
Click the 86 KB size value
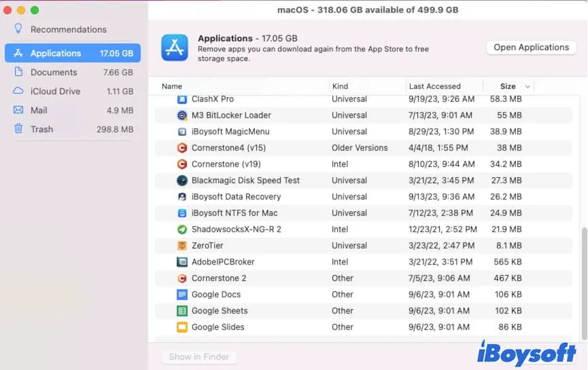[510, 327]
